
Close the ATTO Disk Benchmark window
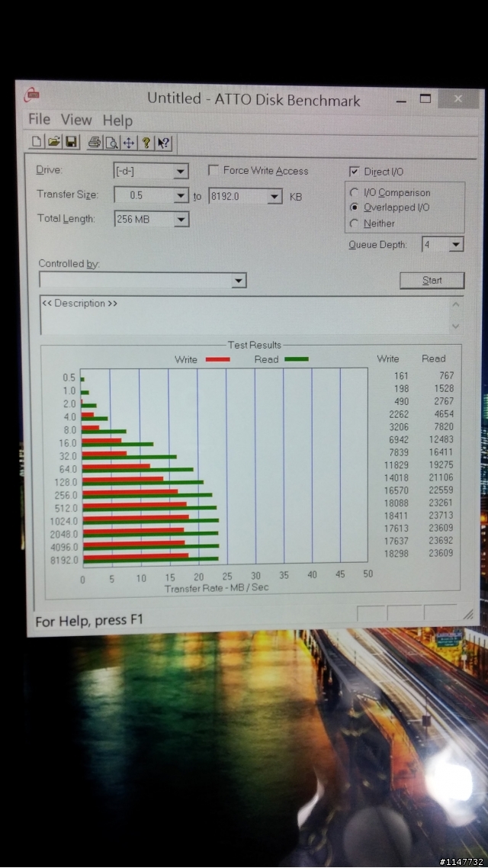coord(457,99)
